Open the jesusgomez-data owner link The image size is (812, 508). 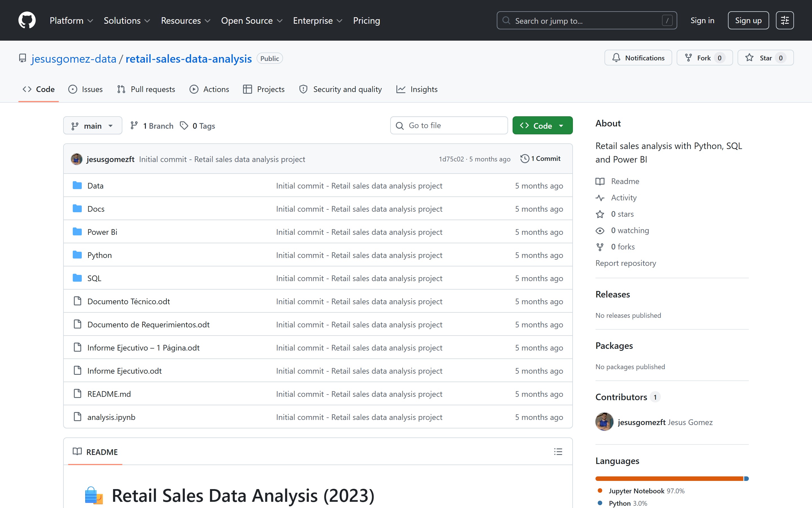[74, 58]
